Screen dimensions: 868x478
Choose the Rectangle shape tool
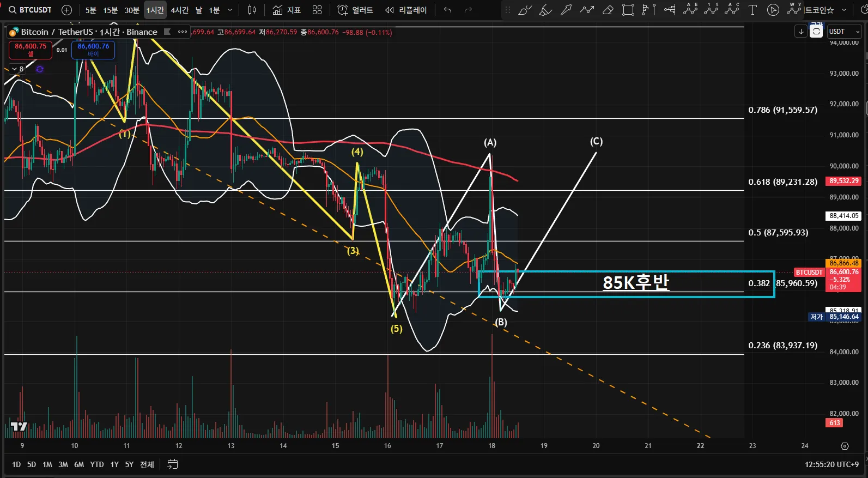[628, 10]
